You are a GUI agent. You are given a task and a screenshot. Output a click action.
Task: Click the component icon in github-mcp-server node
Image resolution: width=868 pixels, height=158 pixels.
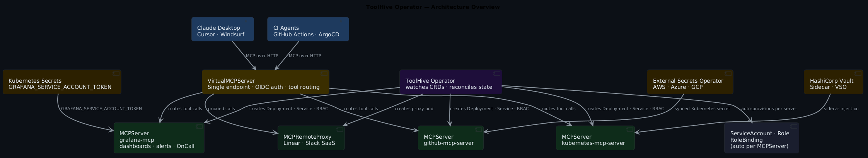coord(478,129)
